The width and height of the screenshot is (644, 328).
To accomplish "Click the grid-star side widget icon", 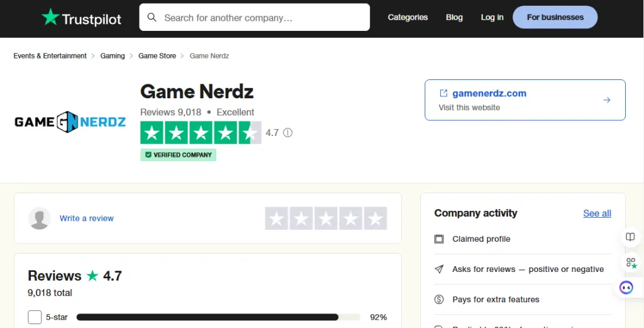I will (x=631, y=263).
